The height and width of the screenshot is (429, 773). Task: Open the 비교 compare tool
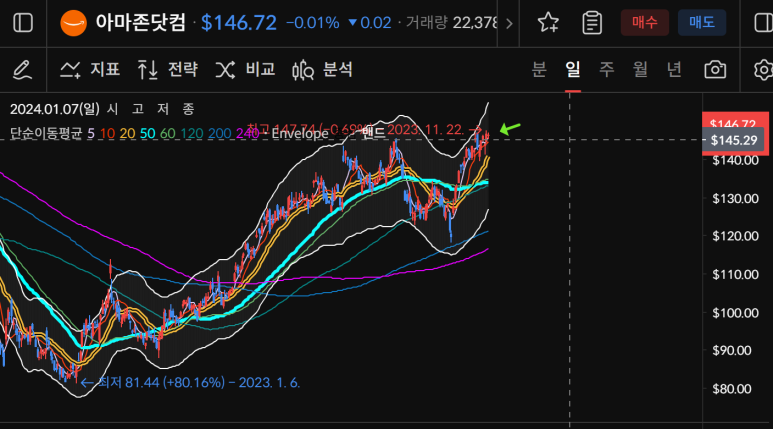[x=245, y=70]
